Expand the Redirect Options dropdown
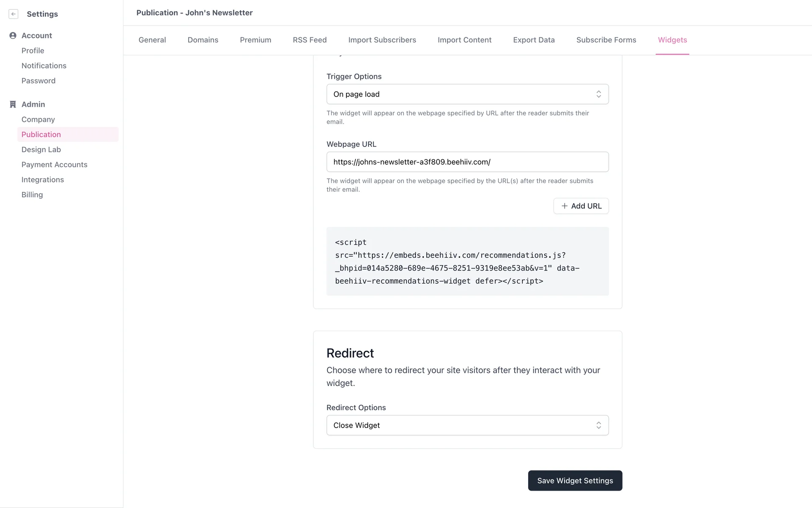Screen dimensions: 812x508 click(x=467, y=425)
